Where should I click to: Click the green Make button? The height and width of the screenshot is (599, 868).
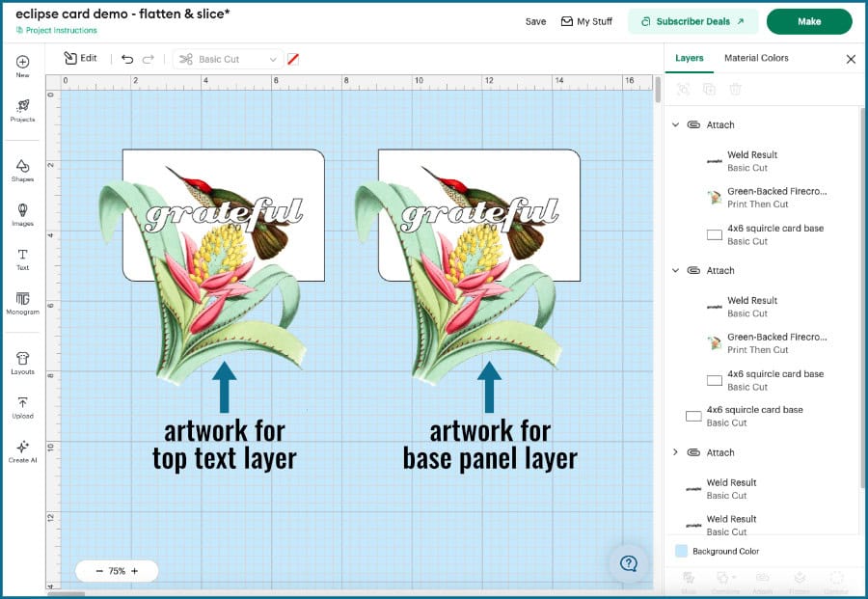click(809, 21)
